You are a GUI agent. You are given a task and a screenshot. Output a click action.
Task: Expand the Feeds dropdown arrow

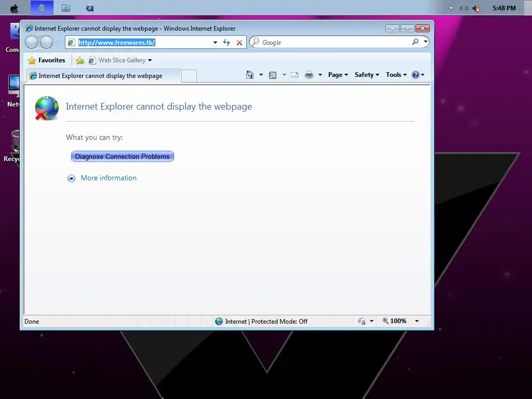(284, 75)
